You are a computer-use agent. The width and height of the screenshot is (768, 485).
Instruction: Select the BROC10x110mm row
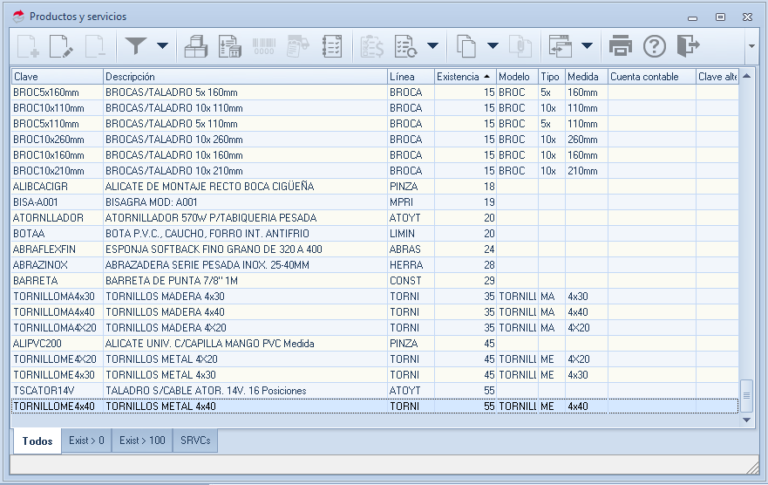click(375, 108)
